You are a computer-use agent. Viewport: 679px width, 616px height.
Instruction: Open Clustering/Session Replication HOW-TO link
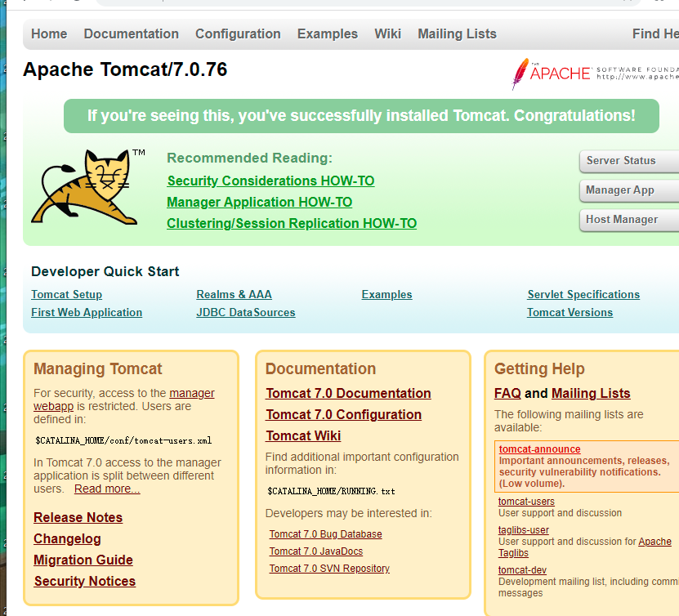[x=292, y=223]
